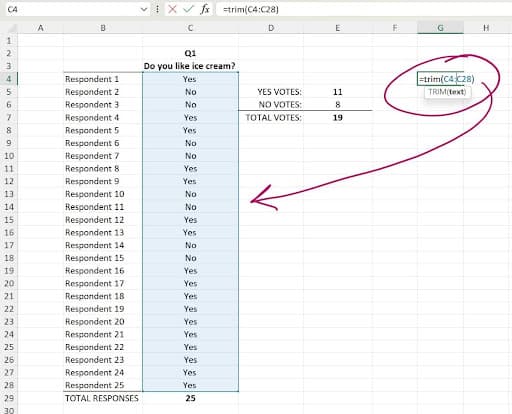Click yes votes value 11
512x414 pixels.
pyautogui.click(x=338, y=92)
